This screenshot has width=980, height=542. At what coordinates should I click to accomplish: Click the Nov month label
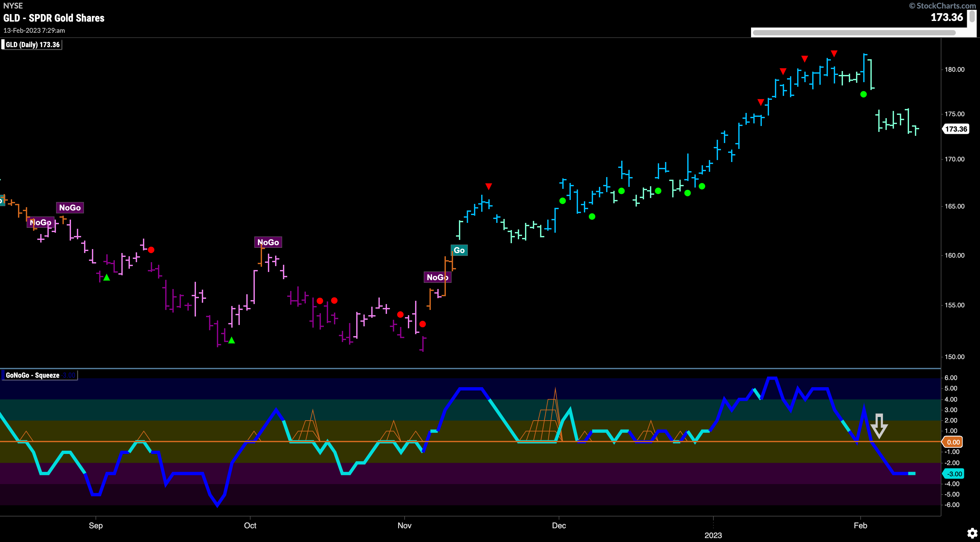point(404,525)
